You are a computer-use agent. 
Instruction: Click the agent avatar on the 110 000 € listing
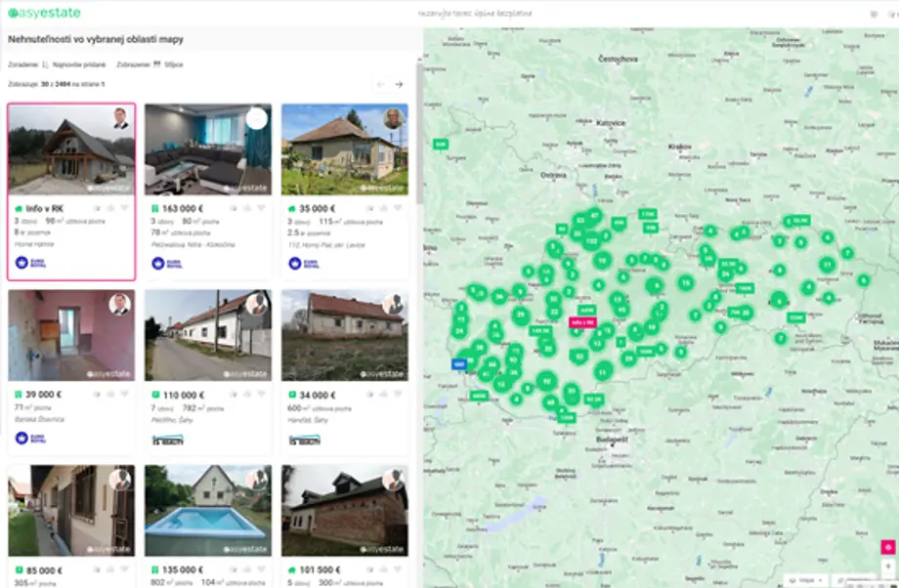[257, 305]
